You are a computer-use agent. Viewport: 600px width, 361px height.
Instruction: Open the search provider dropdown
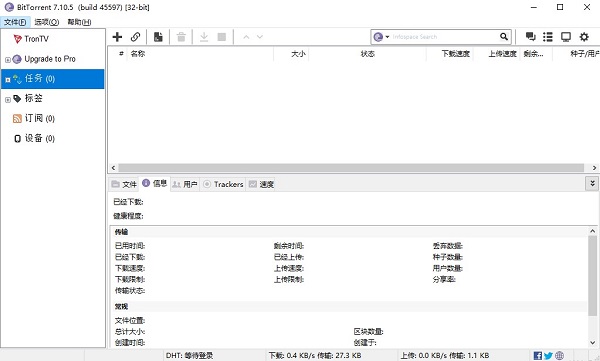tap(387, 37)
